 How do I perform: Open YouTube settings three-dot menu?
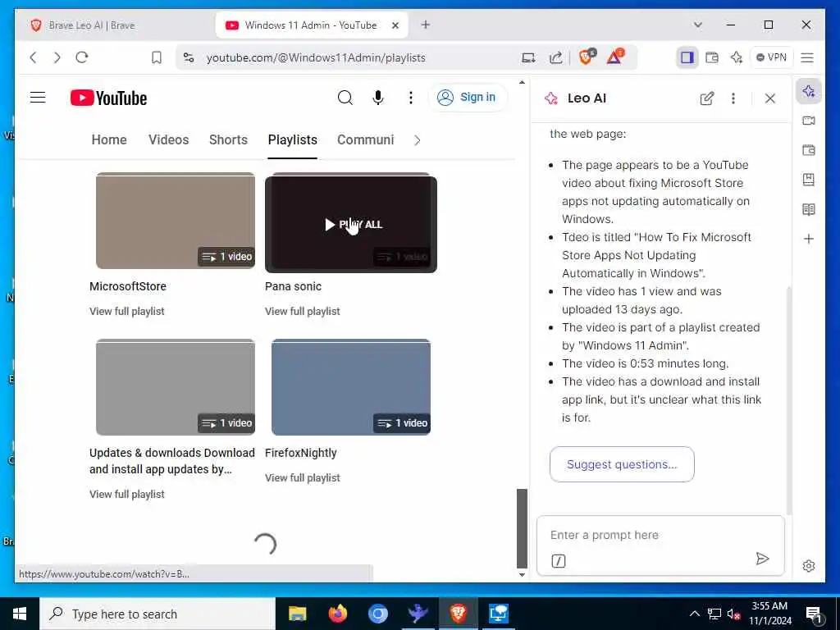click(x=410, y=98)
